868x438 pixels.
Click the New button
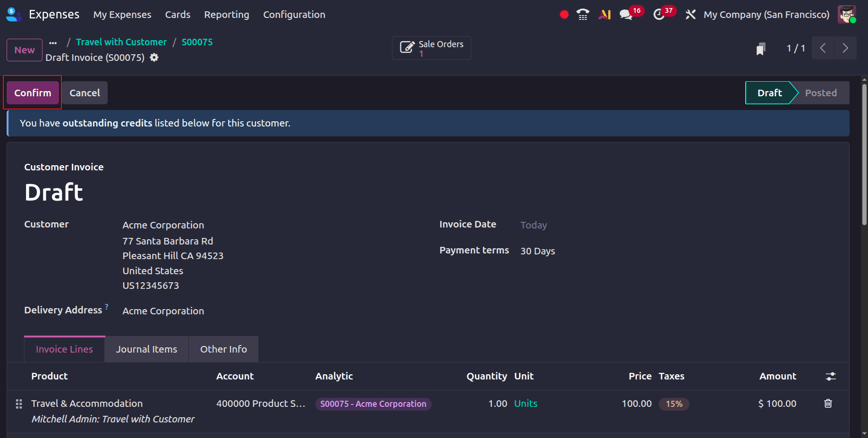pyautogui.click(x=25, y=50)
